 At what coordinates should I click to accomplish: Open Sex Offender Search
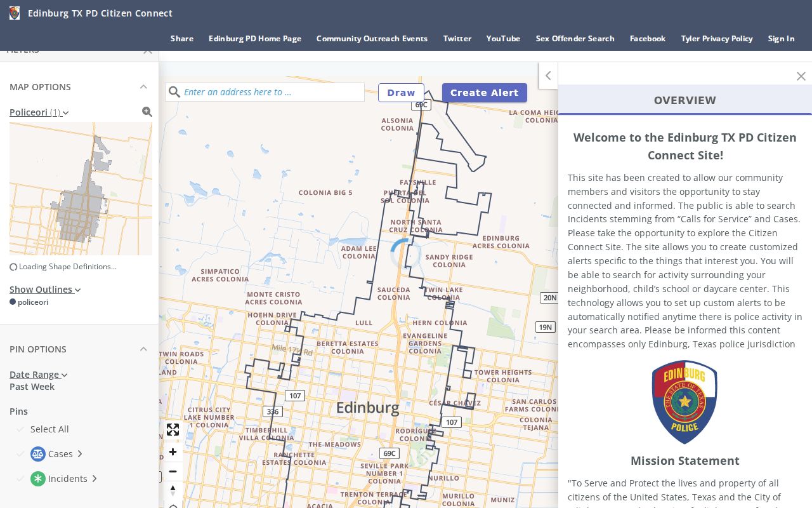coord(575,39)
